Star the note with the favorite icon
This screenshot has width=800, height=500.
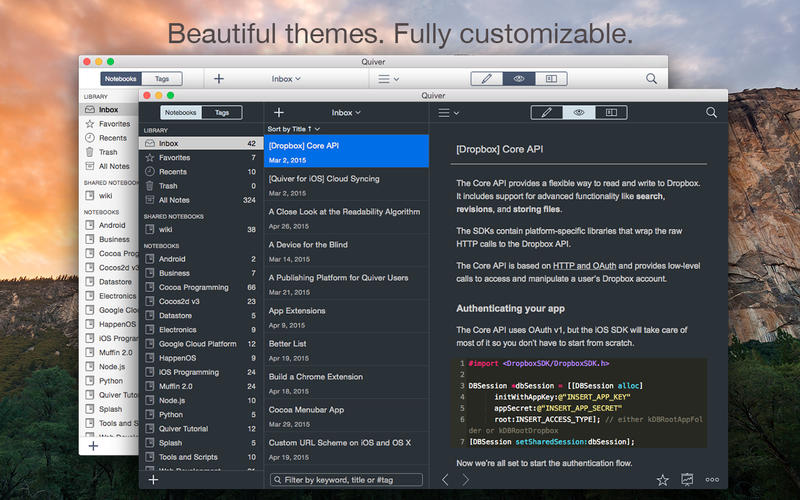coord(662,480)
